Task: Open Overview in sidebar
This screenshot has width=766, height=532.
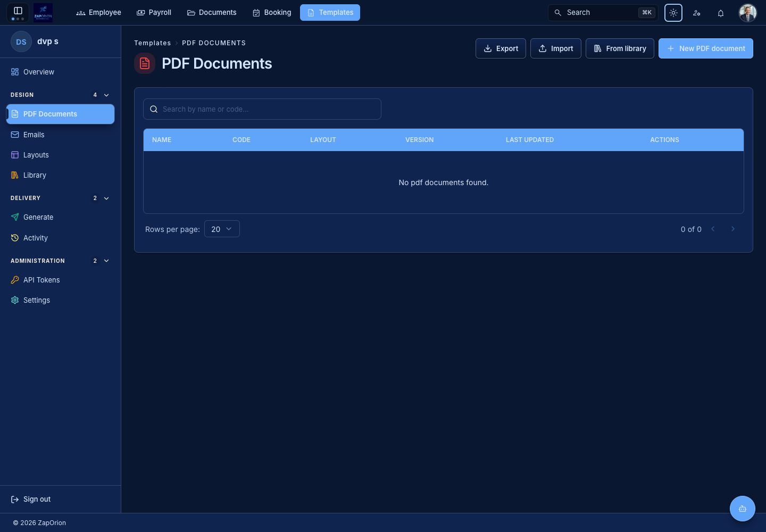Action: pos(60,72)
